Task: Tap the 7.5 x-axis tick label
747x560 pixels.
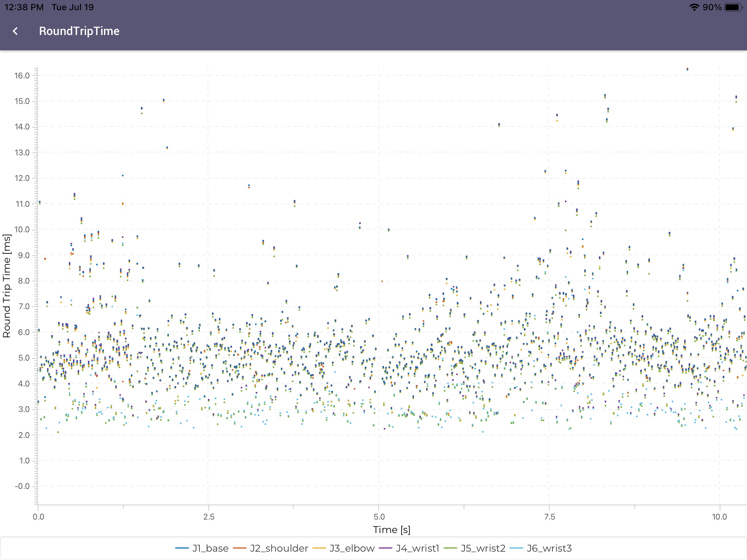Action: click(549, 517)
